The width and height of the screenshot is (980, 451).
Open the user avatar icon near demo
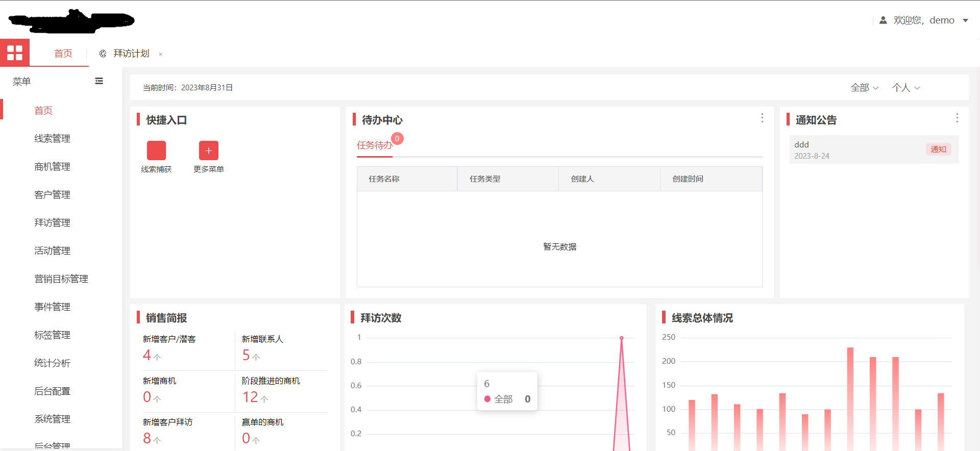pyautogui.click(x=883, y=20)
